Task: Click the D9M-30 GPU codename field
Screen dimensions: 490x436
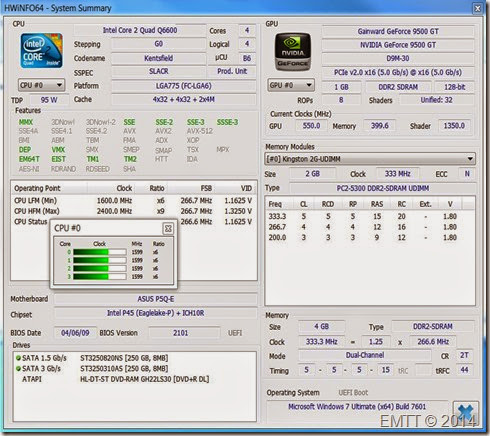Action: tap(398, 58)
